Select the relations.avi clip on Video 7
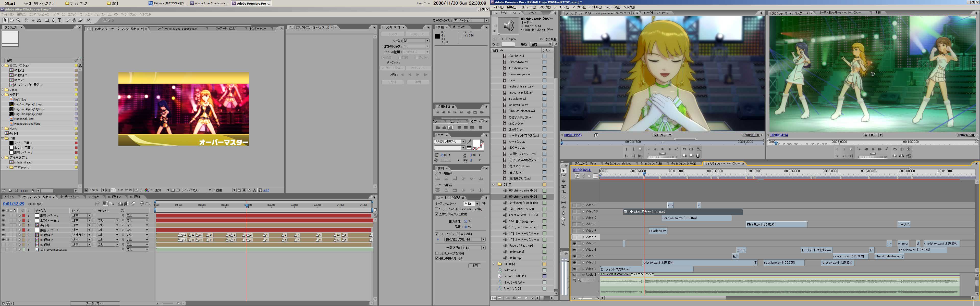 pos(657,231)
